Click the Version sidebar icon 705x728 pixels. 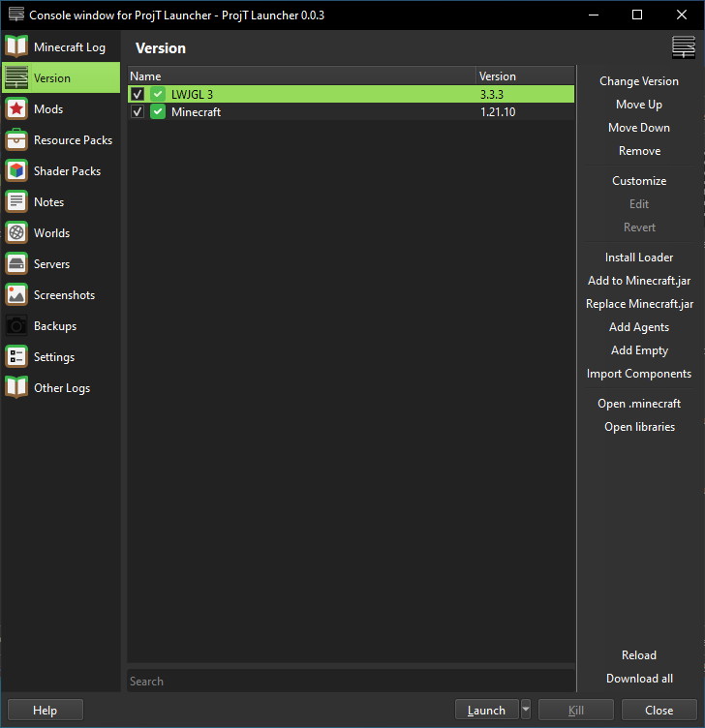(x=16, y=78)
